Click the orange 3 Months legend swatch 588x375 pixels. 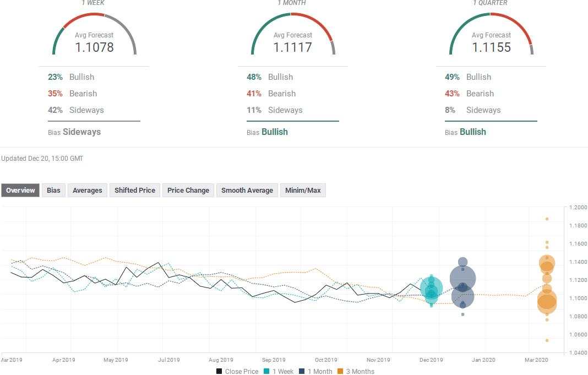(340, 371)
